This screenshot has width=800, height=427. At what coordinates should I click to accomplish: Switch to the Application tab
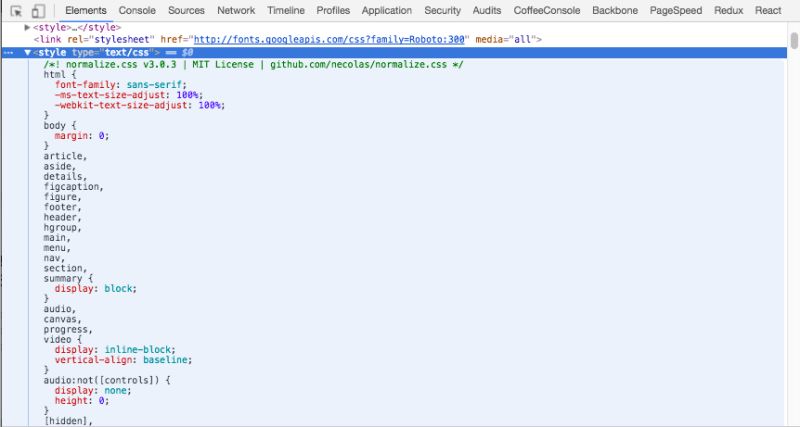pyautogui.click(x=387, y=10)
